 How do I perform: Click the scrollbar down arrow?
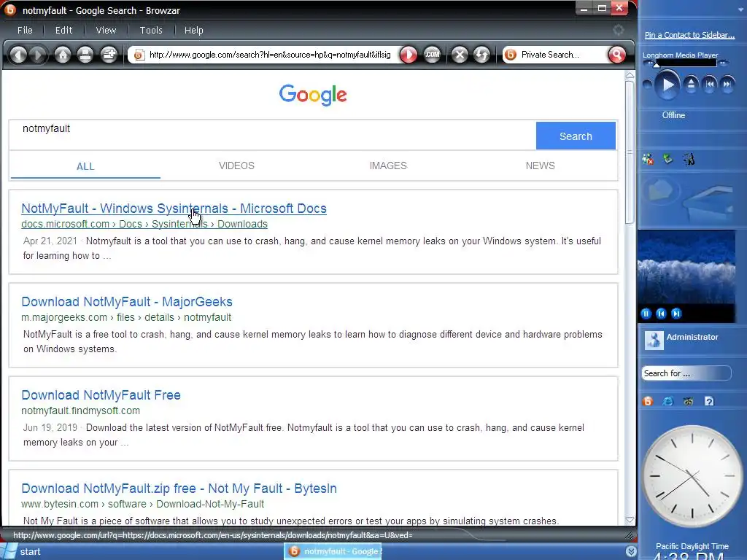coord(630,520)
